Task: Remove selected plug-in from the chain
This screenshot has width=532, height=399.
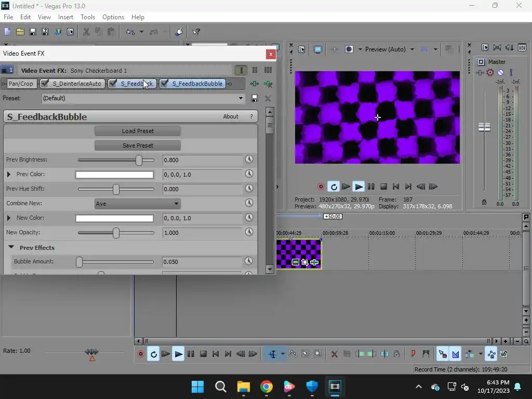Action: (x=268, y=84)
